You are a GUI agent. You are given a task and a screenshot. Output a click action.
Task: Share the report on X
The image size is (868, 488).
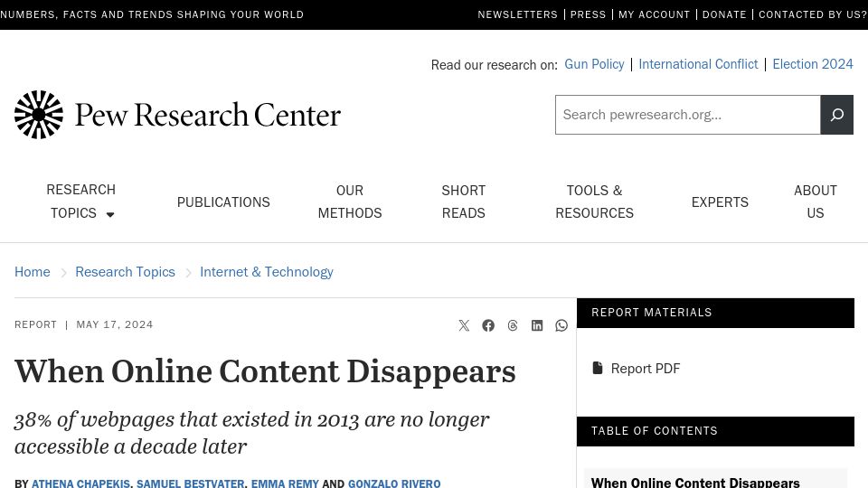(x=464, y=325)
